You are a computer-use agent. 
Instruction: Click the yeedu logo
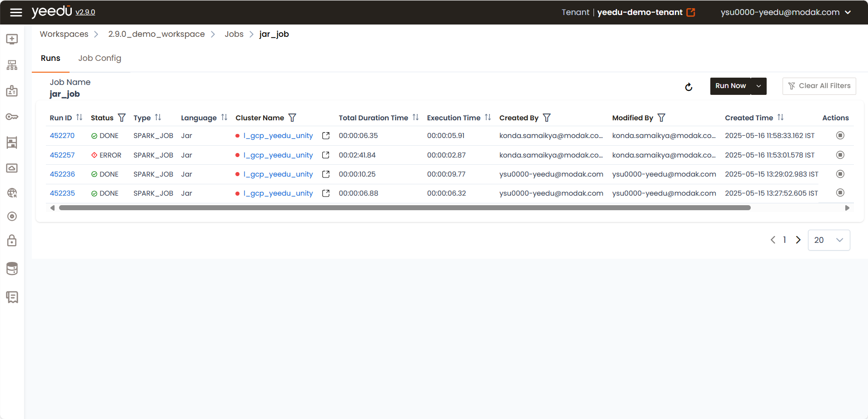coord(52,11)
